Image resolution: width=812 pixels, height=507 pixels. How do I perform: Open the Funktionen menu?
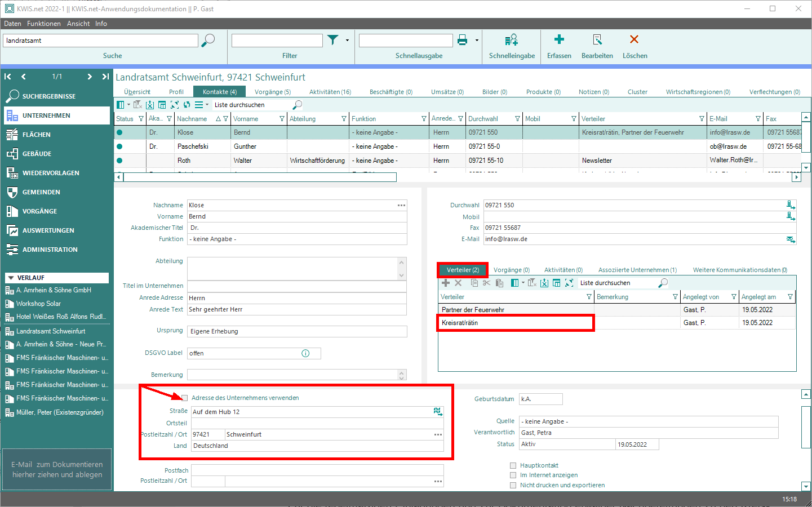tap(44, 24)
